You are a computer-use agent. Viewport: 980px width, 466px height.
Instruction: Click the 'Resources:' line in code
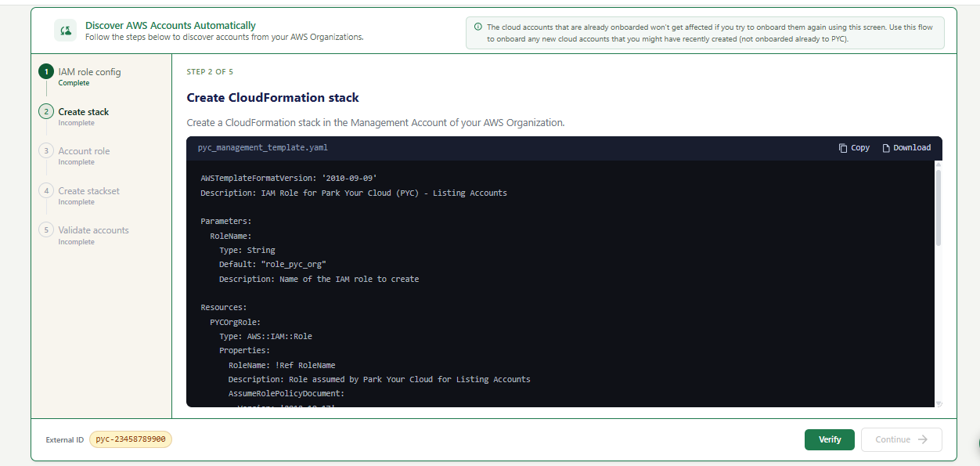[224, 308]
